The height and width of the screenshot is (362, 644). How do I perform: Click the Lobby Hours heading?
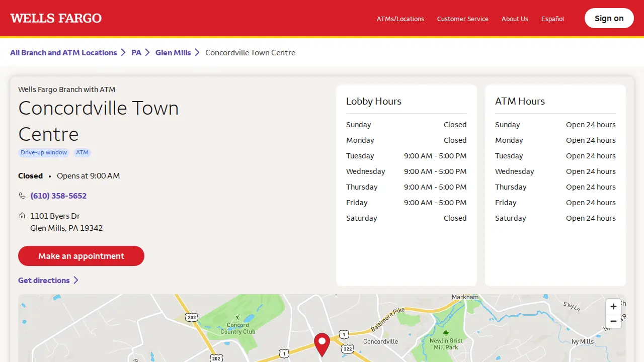click(x=374, y=101)
